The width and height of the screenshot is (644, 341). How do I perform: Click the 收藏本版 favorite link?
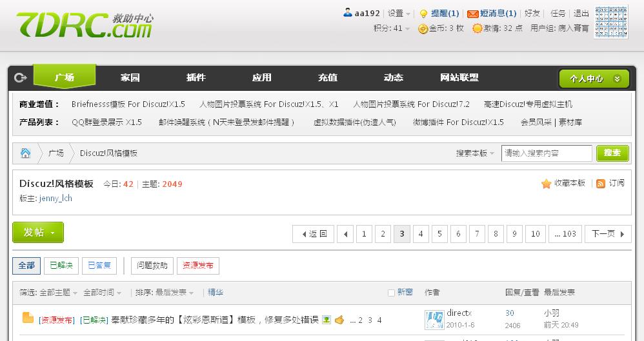[x=570, y=183]
